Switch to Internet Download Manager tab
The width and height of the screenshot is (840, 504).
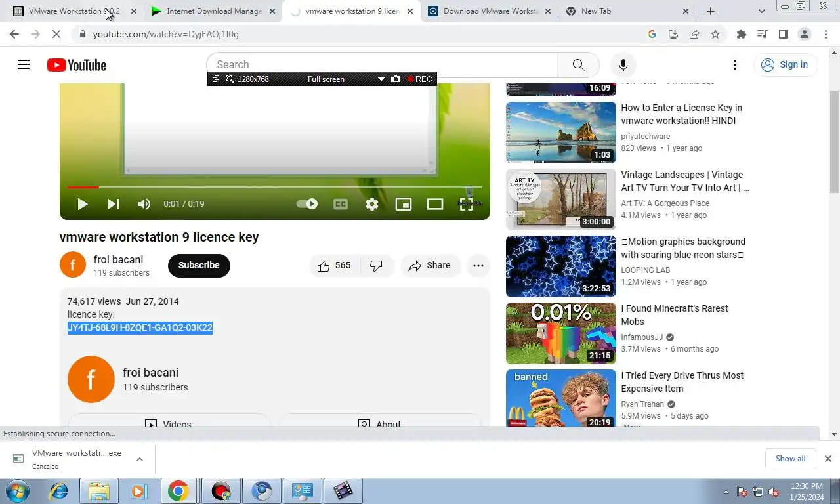214,11
